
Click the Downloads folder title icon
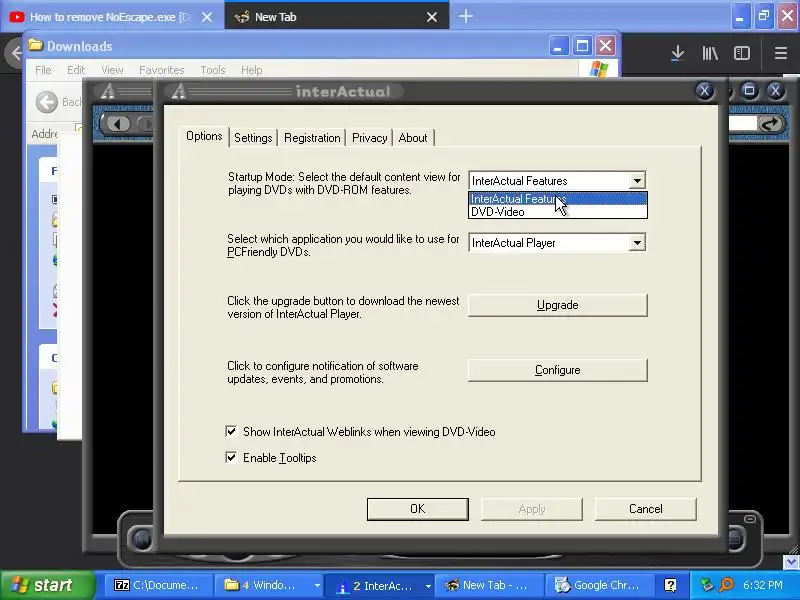[x=36, y=45]
